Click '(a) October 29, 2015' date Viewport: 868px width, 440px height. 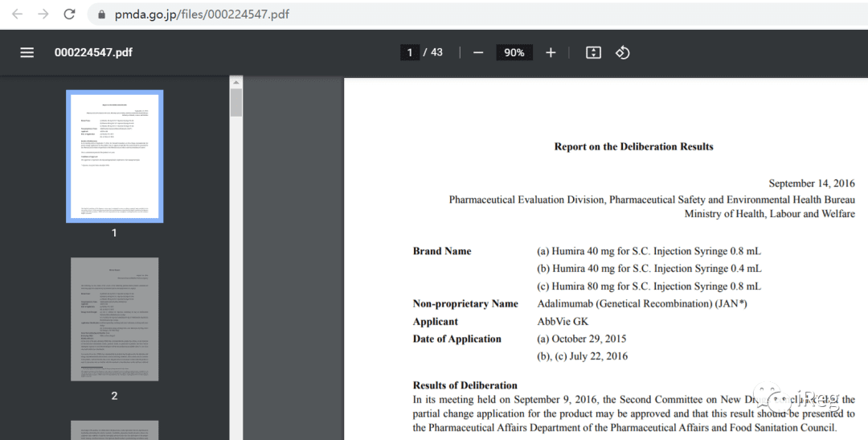[x=582, y=339]
